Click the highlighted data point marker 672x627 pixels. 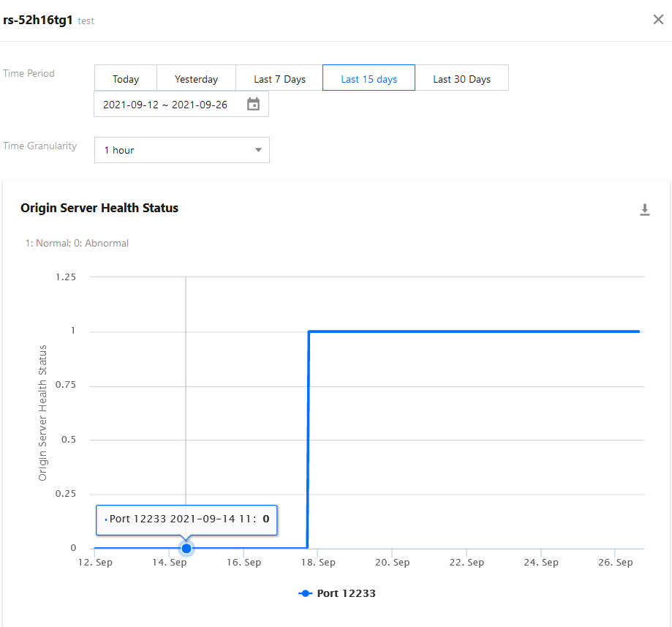tap(186, 548)
